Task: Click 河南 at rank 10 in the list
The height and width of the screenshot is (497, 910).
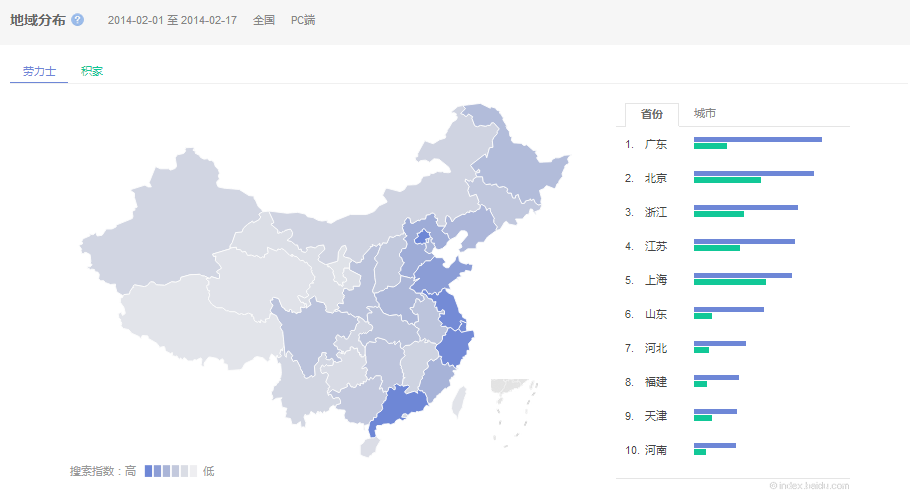Action: 656,450
